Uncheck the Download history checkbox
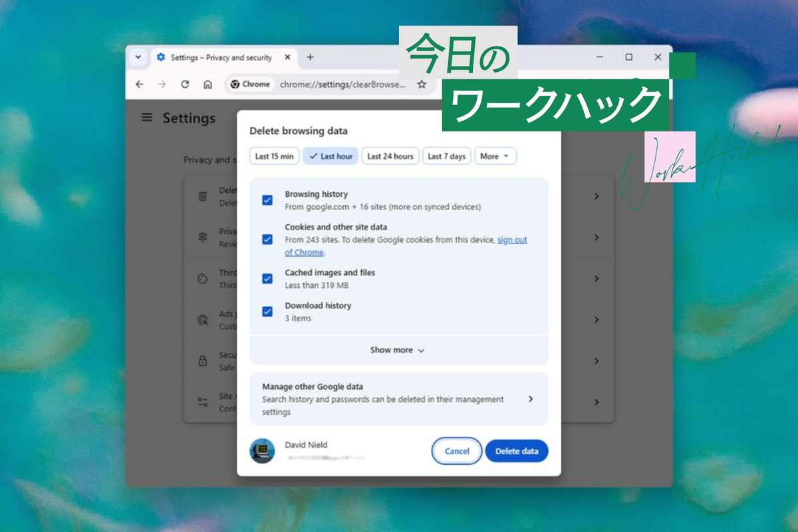 tap(267, 311)
